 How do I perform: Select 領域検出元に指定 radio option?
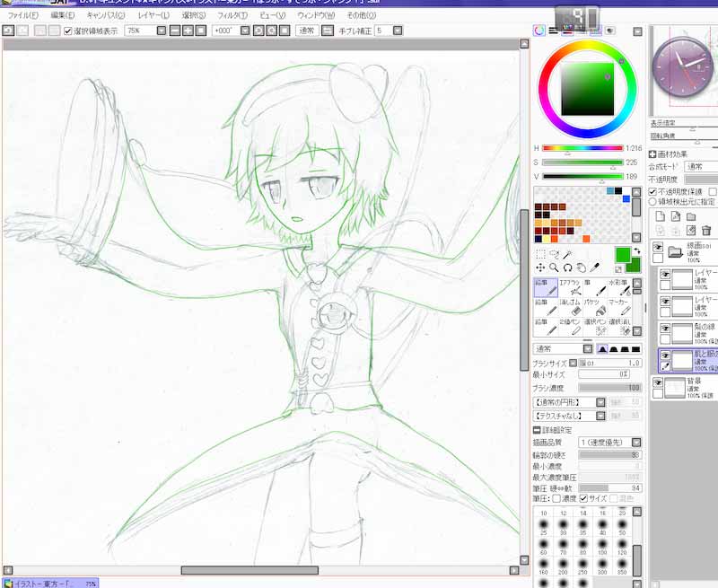(x=652, y=201)
